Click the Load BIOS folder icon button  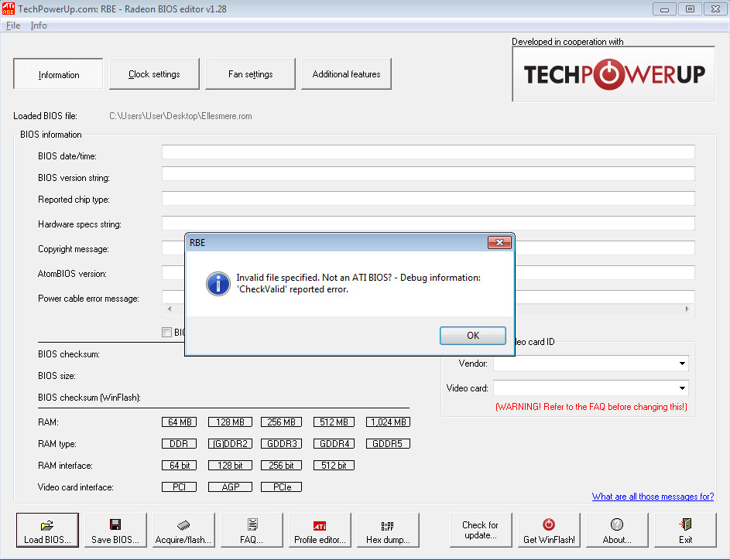(47, 531)
